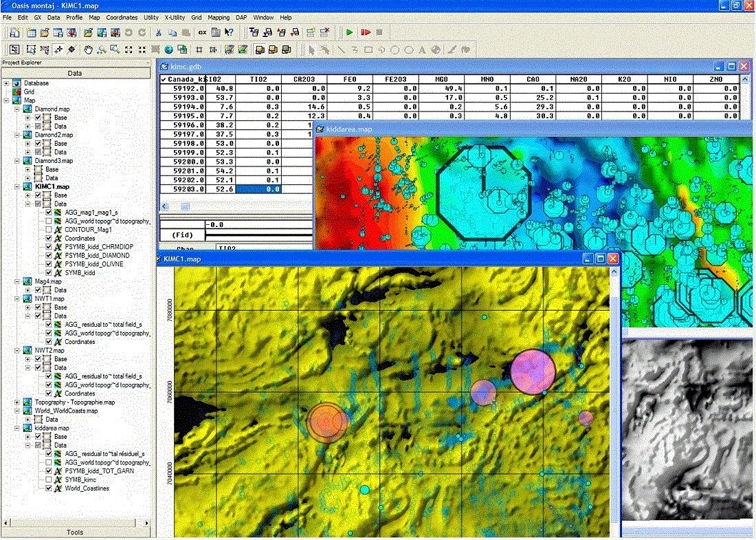Viewport: 756px width, 540px height.
Task: Expand the Database tree node
Action: click(7, 83)
